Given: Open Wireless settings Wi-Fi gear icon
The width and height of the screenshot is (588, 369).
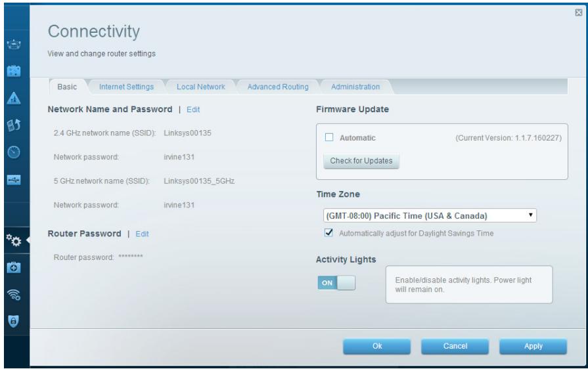Looking at the screenshot, I should click(14, 295).
